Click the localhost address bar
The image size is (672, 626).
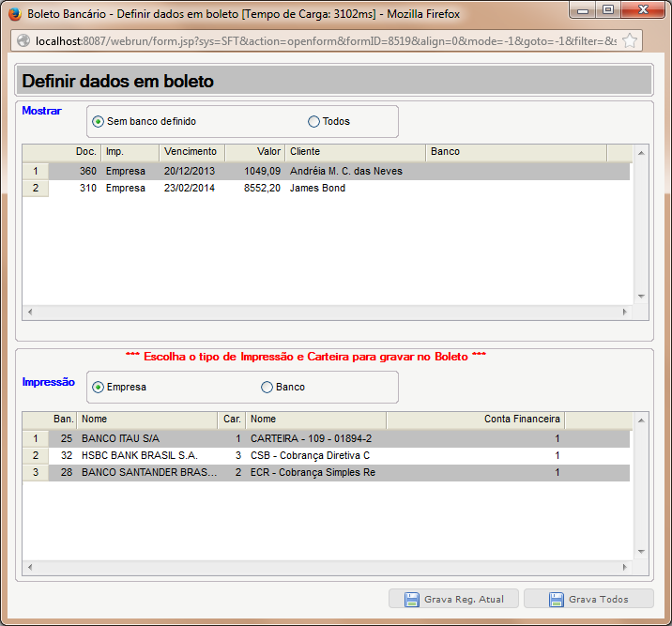(x=326, y=41)
